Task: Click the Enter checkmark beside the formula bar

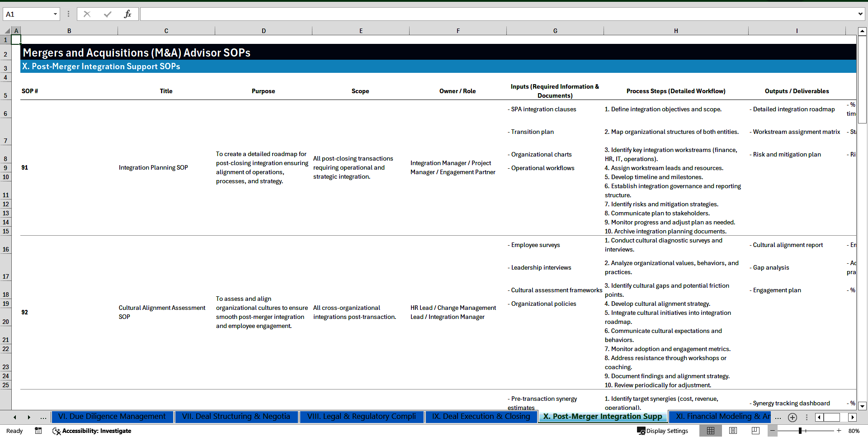Action: 107,14
